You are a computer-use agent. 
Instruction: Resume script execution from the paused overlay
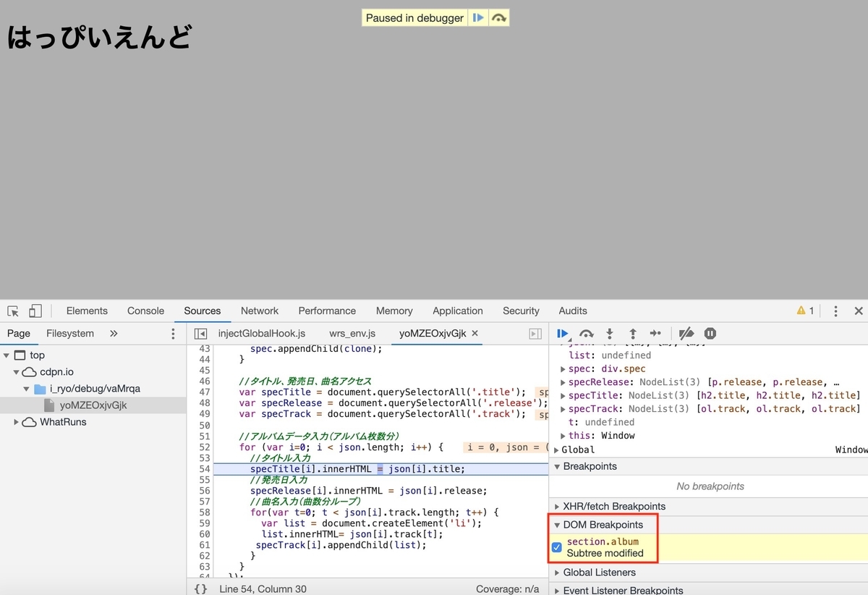(477, 18)
